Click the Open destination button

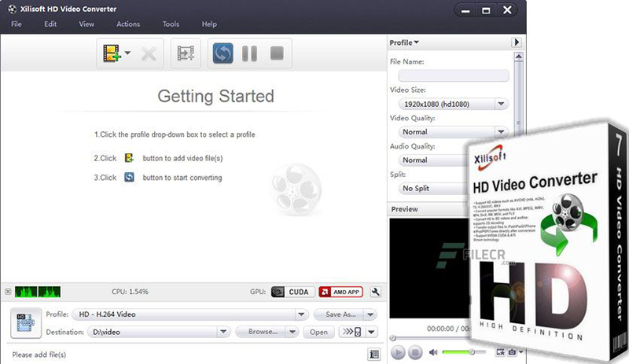pos(318,332)
